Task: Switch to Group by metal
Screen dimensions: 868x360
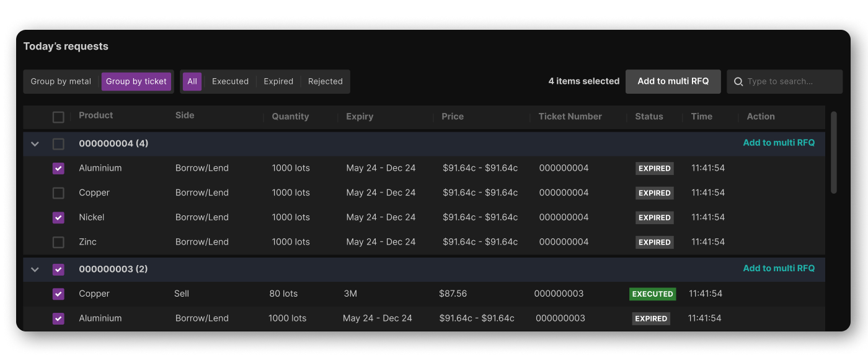Action: [x=61, y=81]
